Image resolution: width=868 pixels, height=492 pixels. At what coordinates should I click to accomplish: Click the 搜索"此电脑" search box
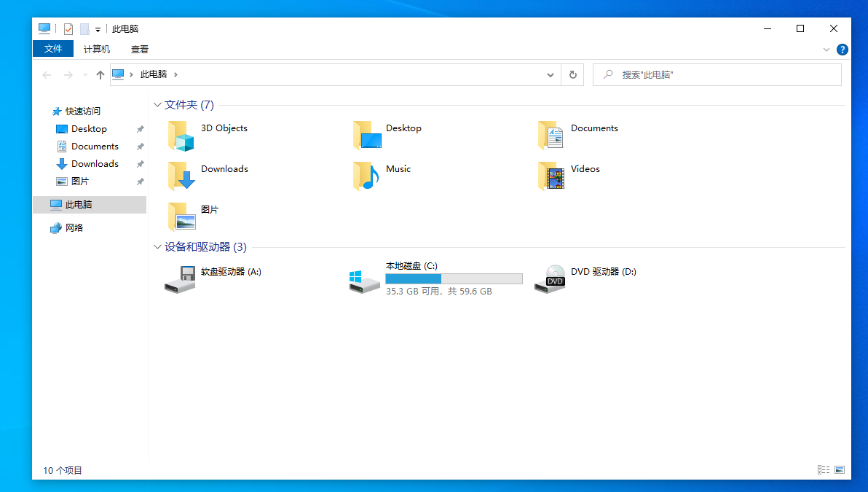[x=717, y=75]
